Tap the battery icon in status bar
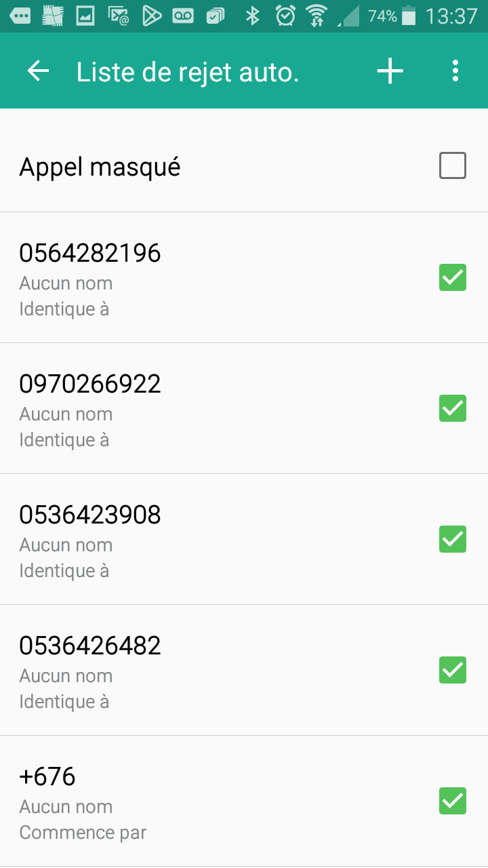Image resolution: width=488 pixels, height=868 pixels. [409, 16]
